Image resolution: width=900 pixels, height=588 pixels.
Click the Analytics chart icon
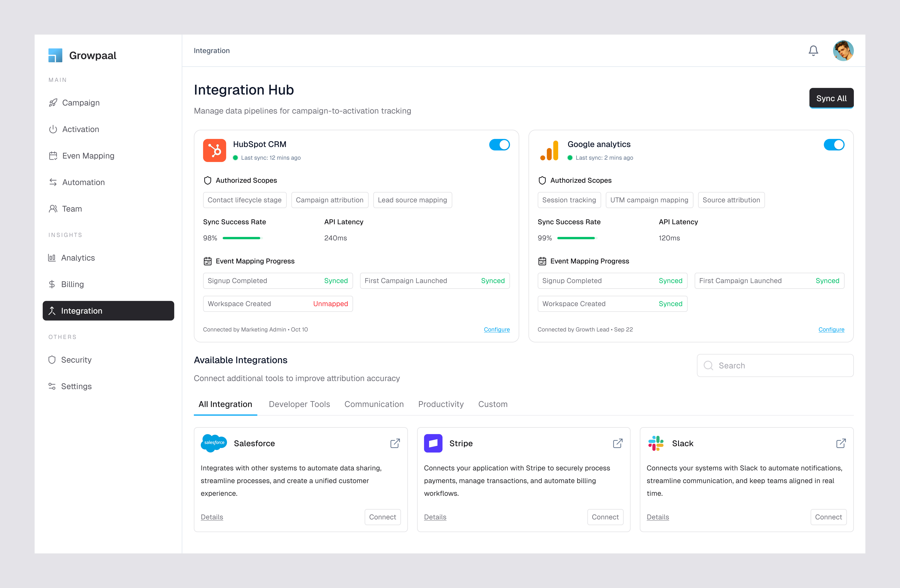tap(52, 258)
